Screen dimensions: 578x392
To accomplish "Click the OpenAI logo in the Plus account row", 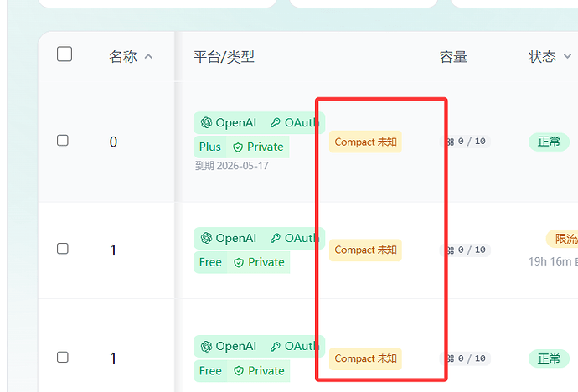I will click(206, 122).
